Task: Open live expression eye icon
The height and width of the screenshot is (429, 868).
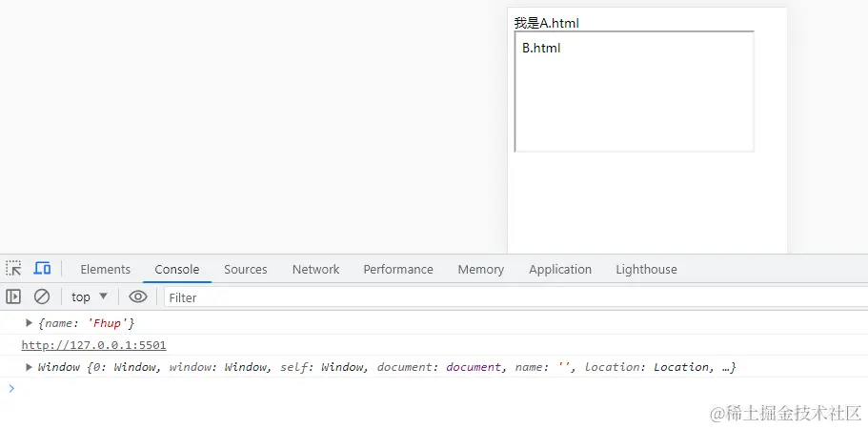Action: pyautogui.click(x=138, y=296)
